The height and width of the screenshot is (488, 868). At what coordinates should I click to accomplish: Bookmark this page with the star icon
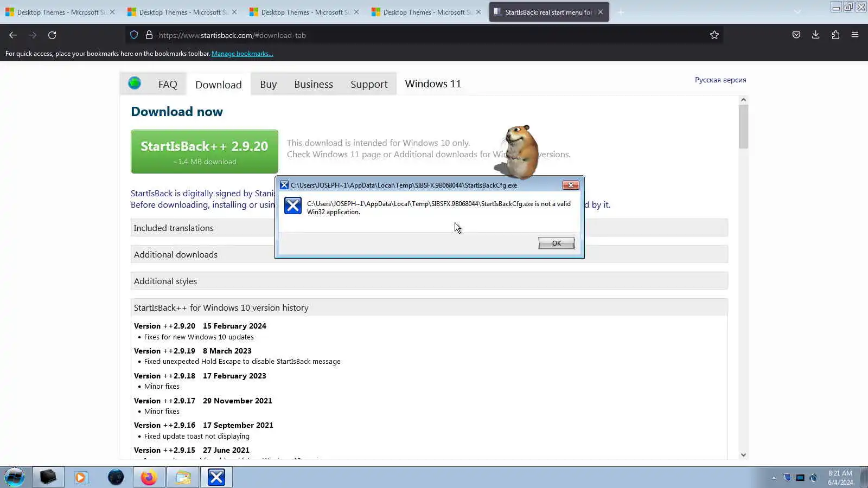point(714,35)
